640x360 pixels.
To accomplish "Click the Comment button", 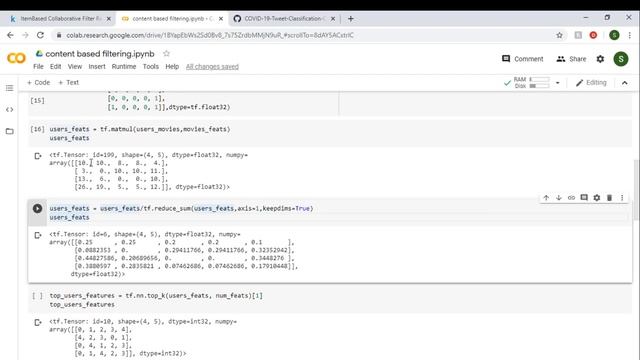I will [x=522, y=59].
